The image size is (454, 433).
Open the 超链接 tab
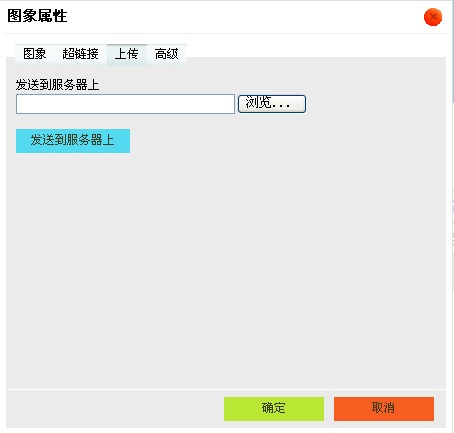80,54
